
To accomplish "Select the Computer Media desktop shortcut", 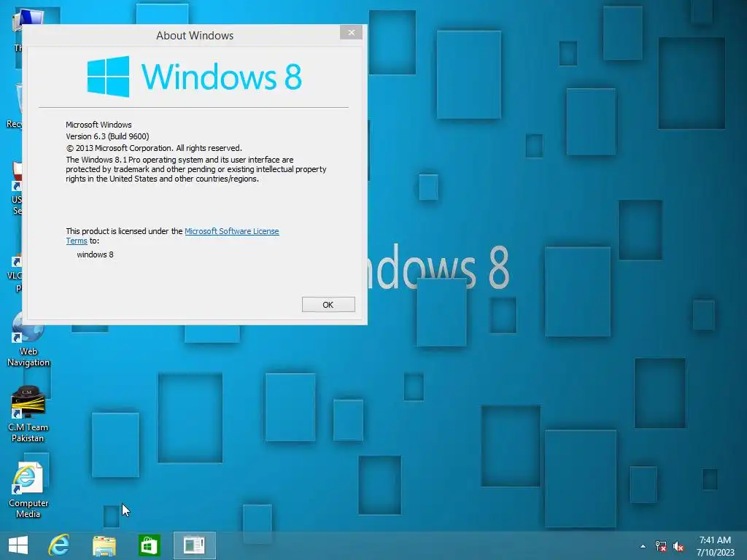I will pyautogui.click(x=28, y=491).
